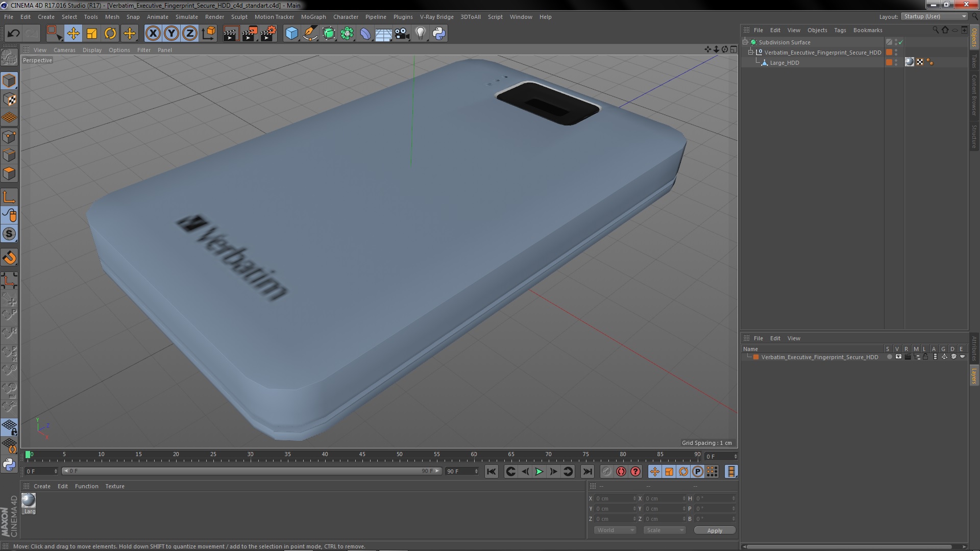Image resolution: width=980 pixels, height=551 pixels.
Task: Click Large_HDD material texture tag
Action: pos(910,62)
